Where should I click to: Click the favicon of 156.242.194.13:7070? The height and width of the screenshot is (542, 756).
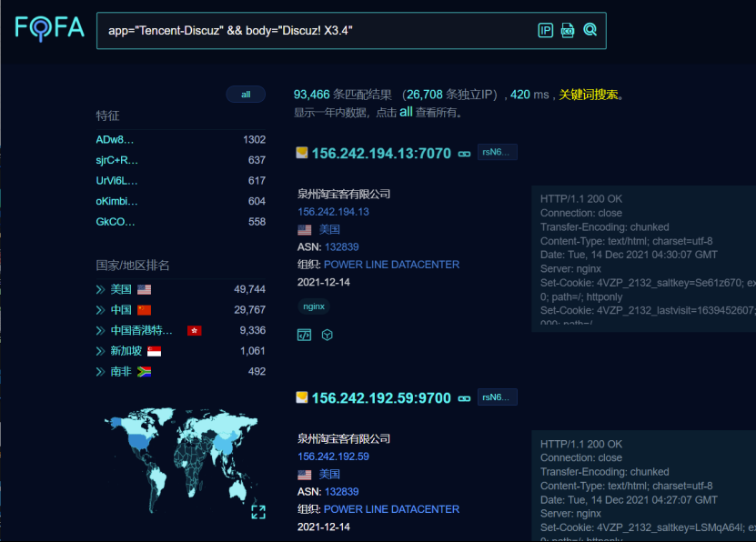pos(302,153)
